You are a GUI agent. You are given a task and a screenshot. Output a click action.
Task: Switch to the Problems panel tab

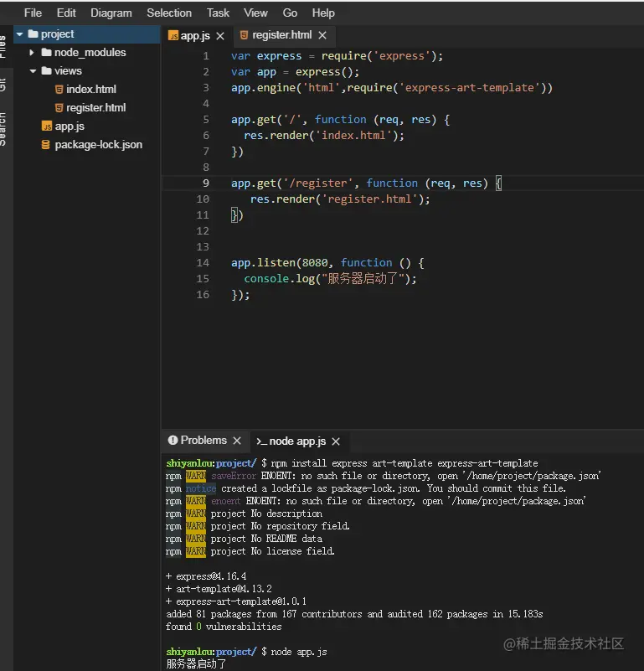[204, 440]
